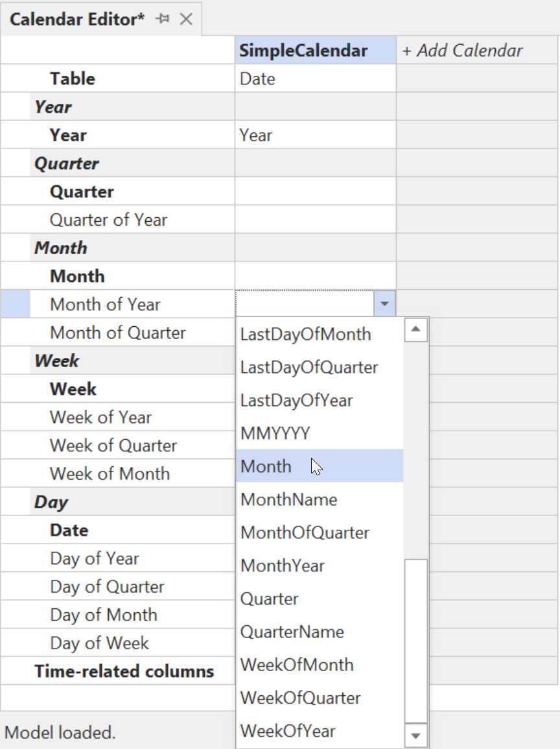Viewport: 560px width, 749px height.
Task: Select the SimpleCalendar column header
Action: click(303, 51)
